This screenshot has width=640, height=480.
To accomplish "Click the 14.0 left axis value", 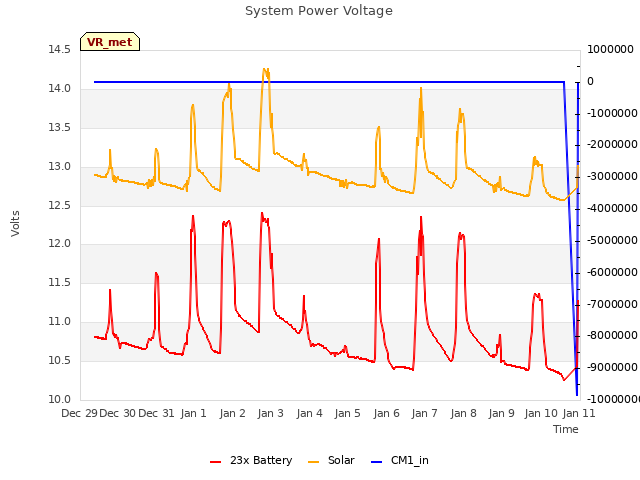I will tap(60, 89).
